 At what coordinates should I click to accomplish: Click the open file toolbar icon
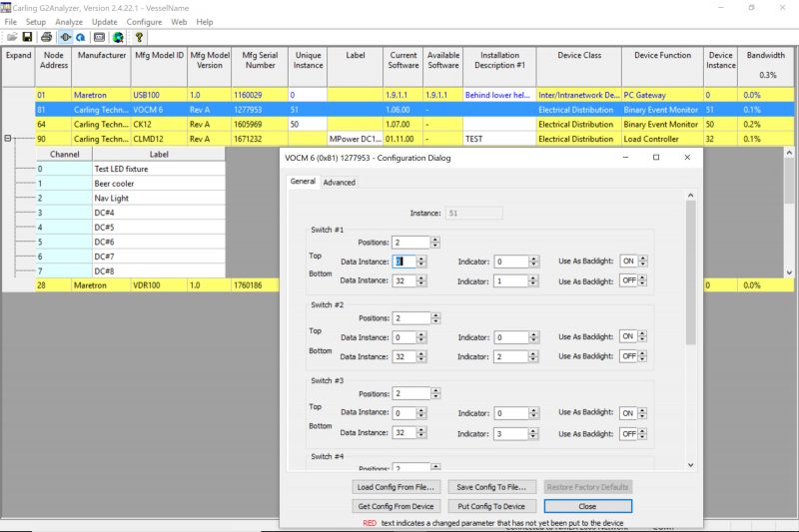click(12, 37)
